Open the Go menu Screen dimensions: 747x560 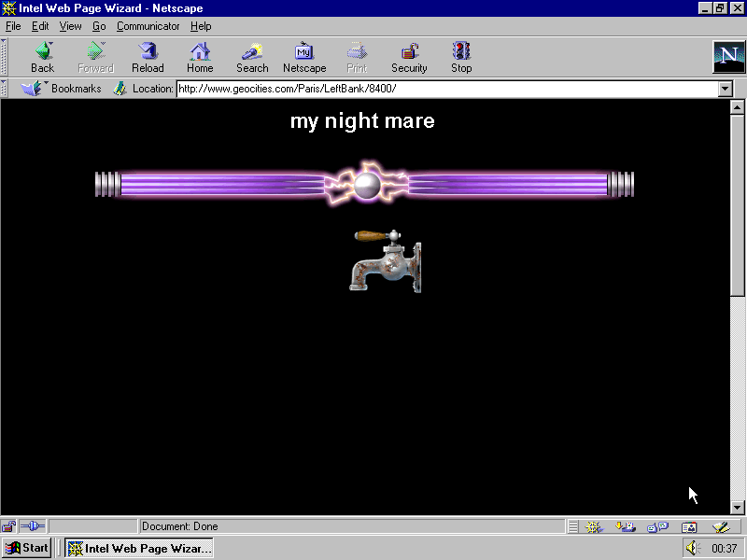tap(99, 26)
